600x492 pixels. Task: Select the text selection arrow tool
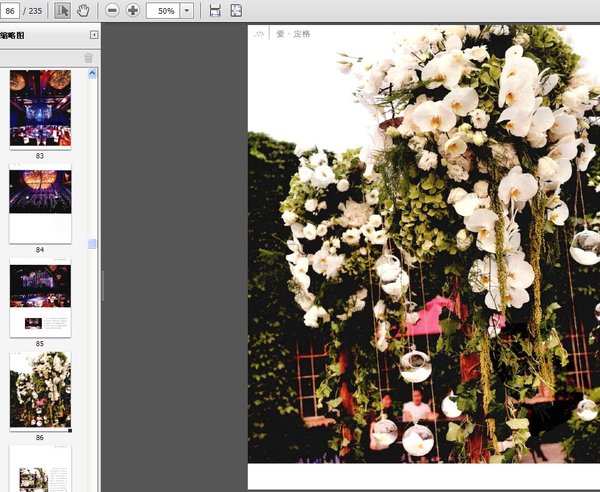tap(62, 11)
